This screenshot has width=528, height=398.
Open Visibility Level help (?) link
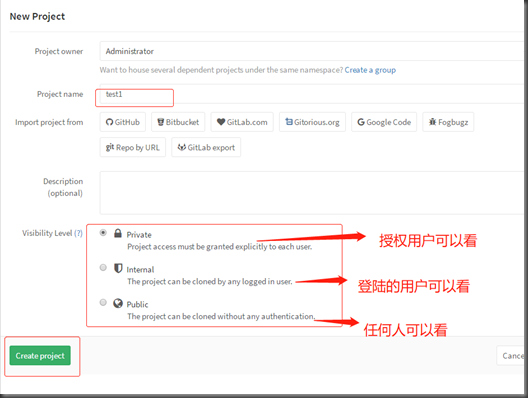tap(78, 233)
